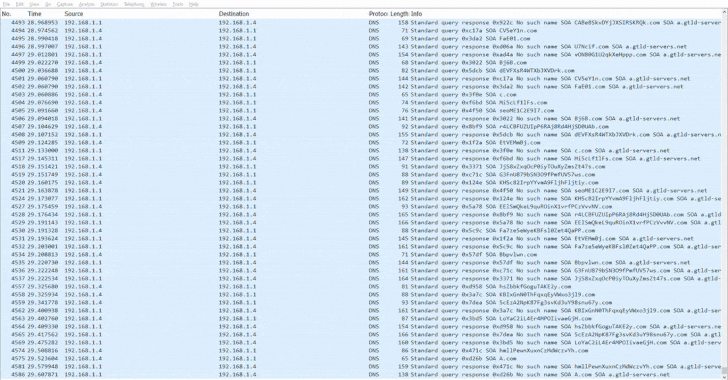This screenshot has width=728, height=380.
Task: Select packet 4500 query 0x5dcb
Action: coord(361,71)
